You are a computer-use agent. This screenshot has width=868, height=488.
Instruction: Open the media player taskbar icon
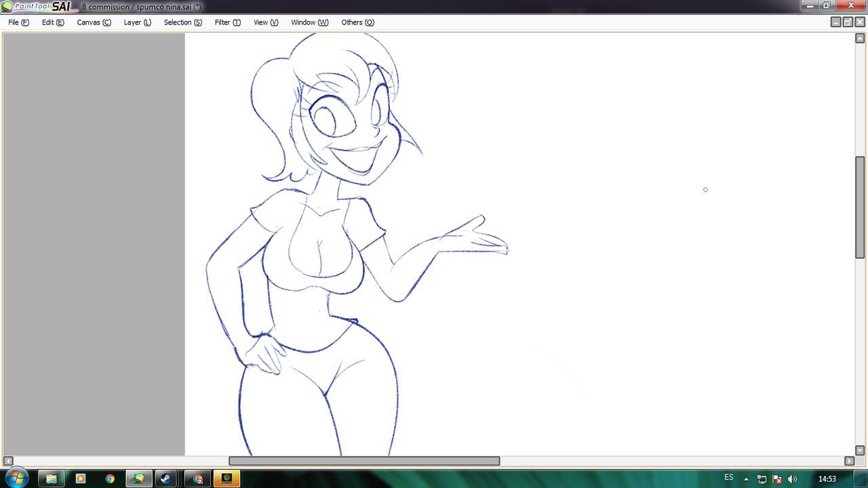point(81,479)
